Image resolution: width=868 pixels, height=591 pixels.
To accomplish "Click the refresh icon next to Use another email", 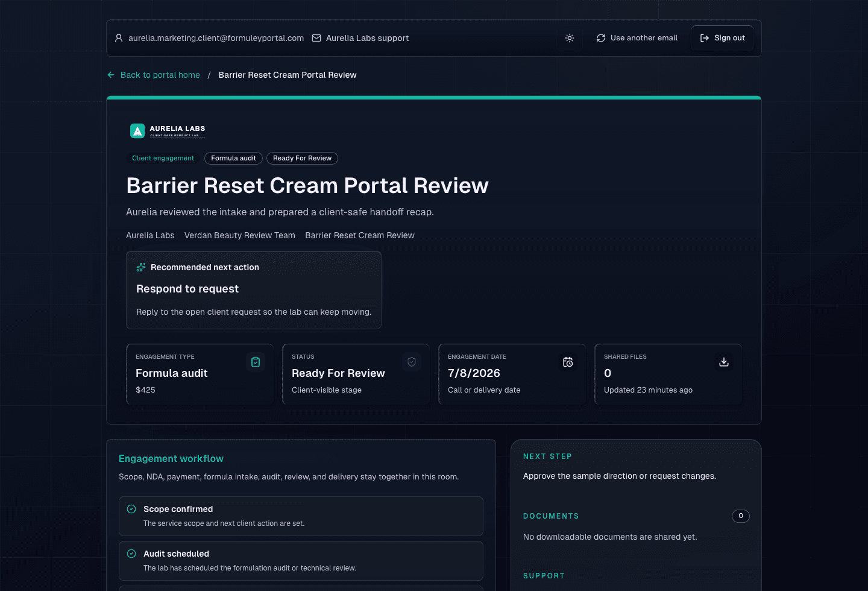I will tap(601, 38).
